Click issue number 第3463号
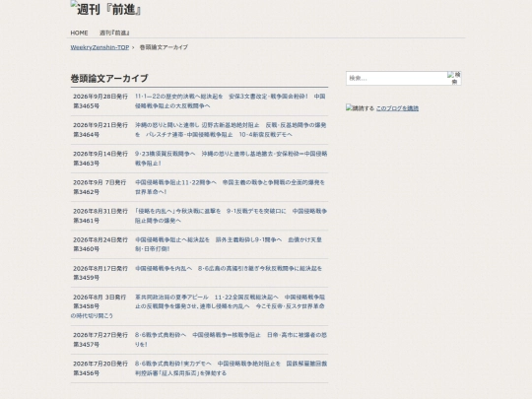The width and height of the screenshot is (532, 399). click(86, 164)
